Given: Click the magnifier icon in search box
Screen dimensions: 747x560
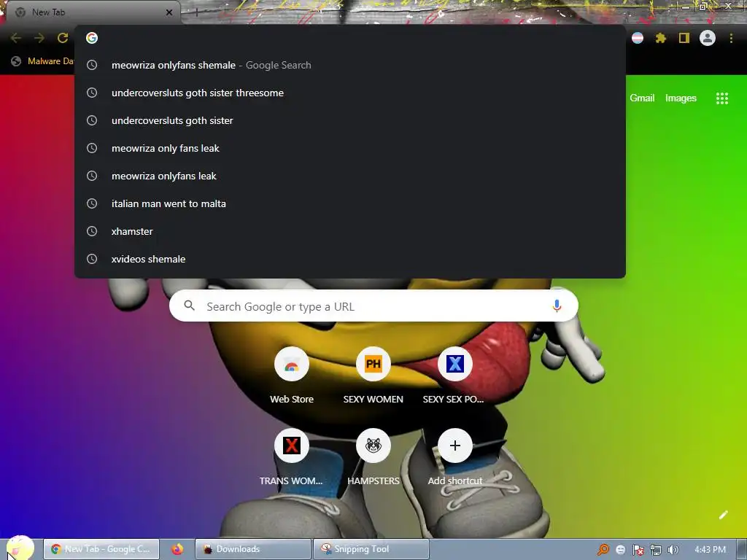Looking at the screenshot, I should (x=189, y=306).
